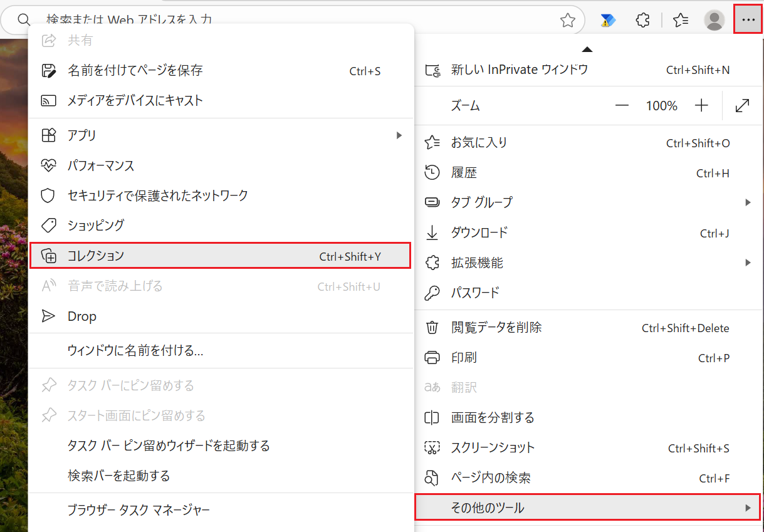Screen dimensions: 764x532
Task: Click the magnifier icon in the address bar
Action: (x=24, y=19)
